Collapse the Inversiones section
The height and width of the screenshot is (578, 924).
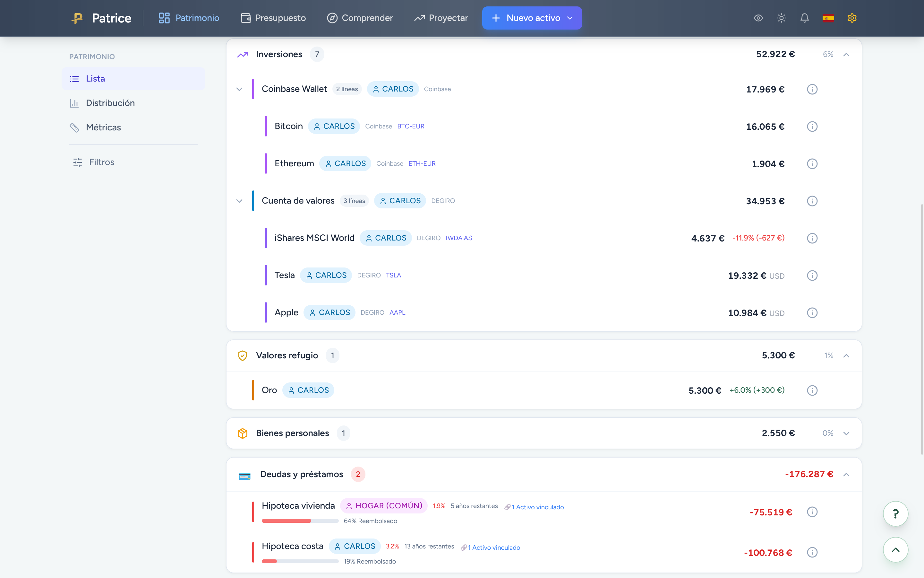(846, 55)
